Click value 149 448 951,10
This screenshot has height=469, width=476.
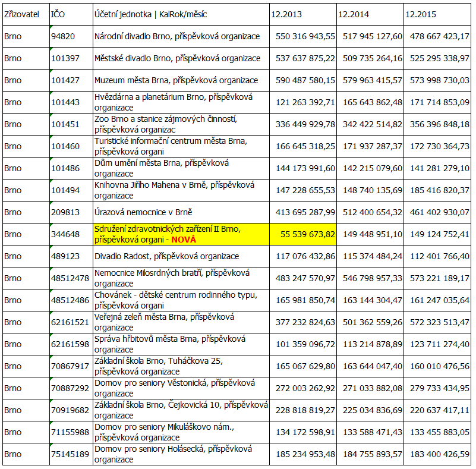[x=370, y=234]
